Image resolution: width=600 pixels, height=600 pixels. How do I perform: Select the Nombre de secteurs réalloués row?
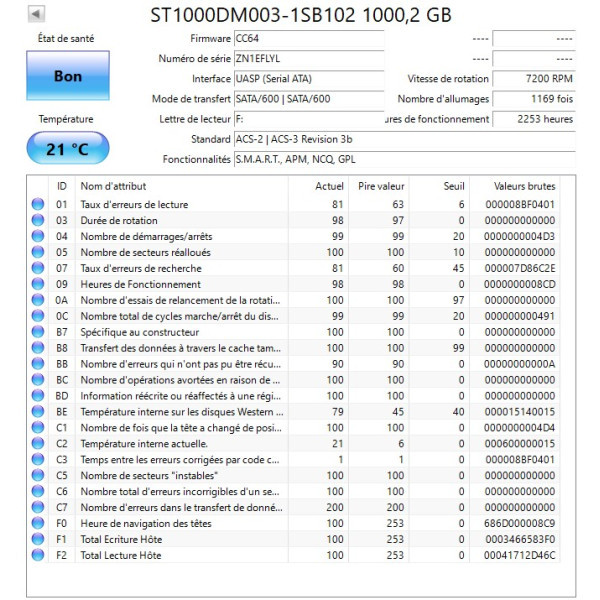pos(293,252)
